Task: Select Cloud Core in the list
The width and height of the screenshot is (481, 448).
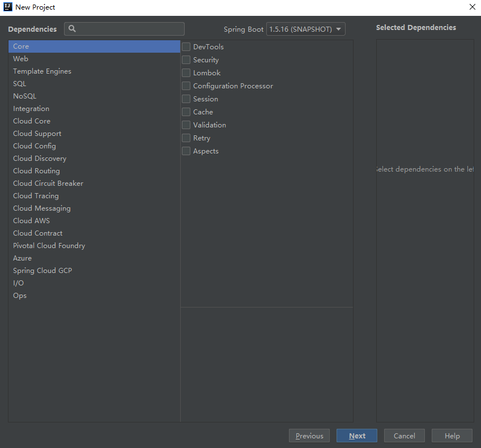Action: point(94,121)
